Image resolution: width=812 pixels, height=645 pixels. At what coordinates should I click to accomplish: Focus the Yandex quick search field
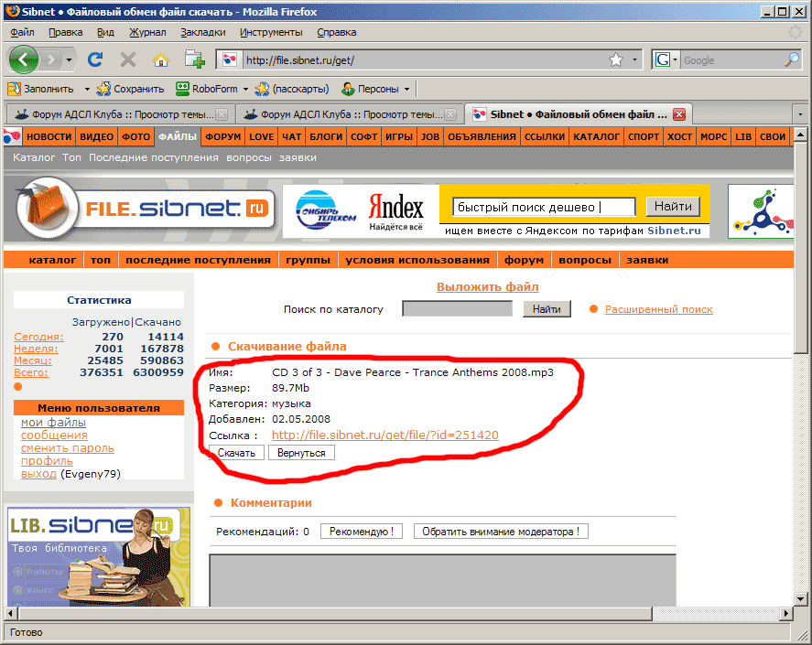(544, 207)
